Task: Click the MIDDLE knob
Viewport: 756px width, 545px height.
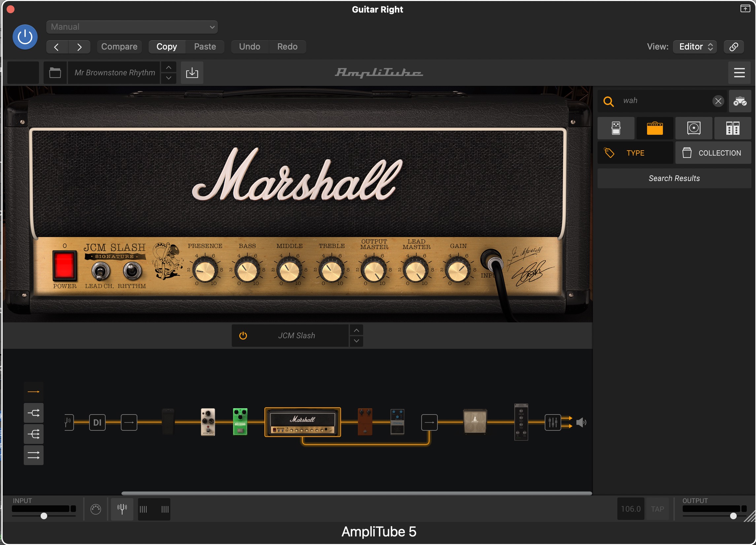Action: click(x=289, y=270)
